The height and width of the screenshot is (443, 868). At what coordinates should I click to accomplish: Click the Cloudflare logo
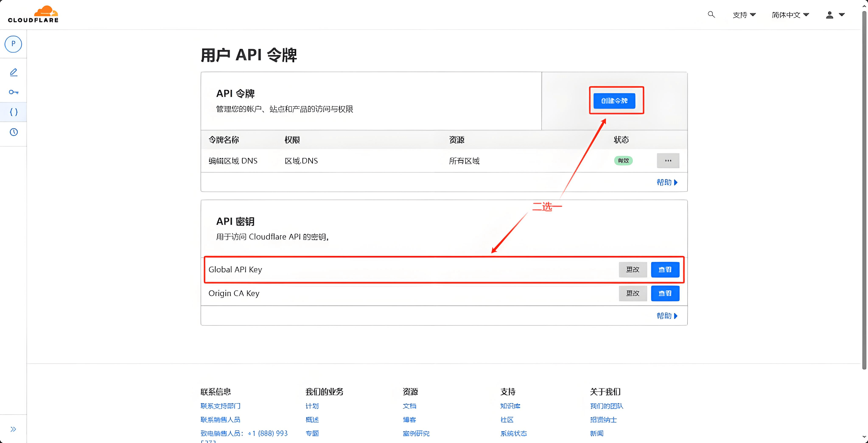click(x=33, y=14)
